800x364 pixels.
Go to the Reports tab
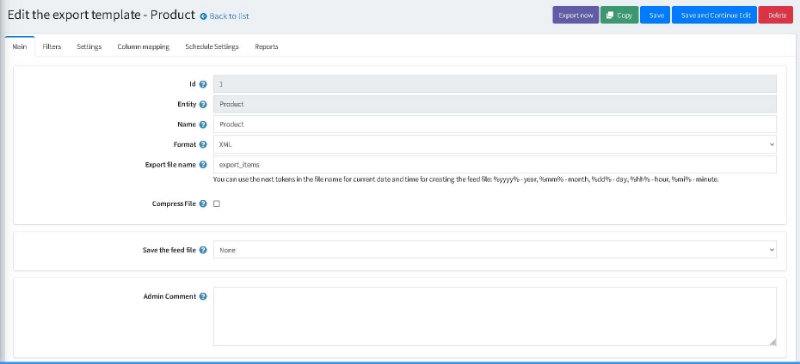266,46
